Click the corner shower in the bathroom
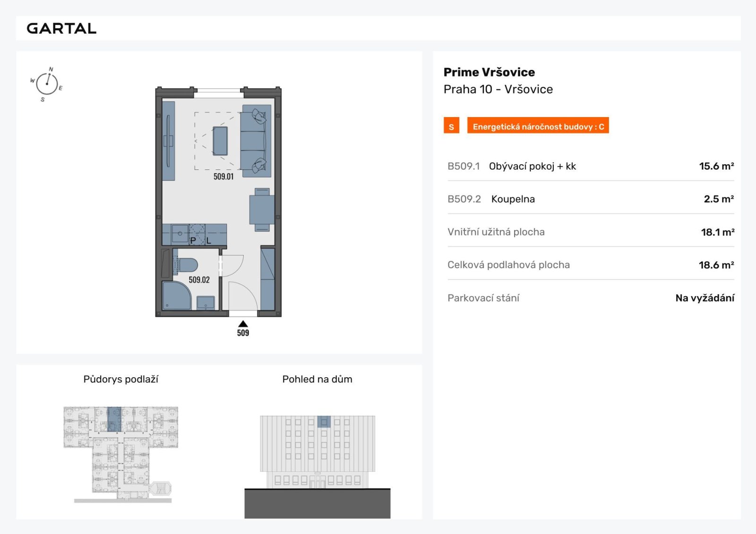Screen dimensions: 756x534 tap(177, 296)
